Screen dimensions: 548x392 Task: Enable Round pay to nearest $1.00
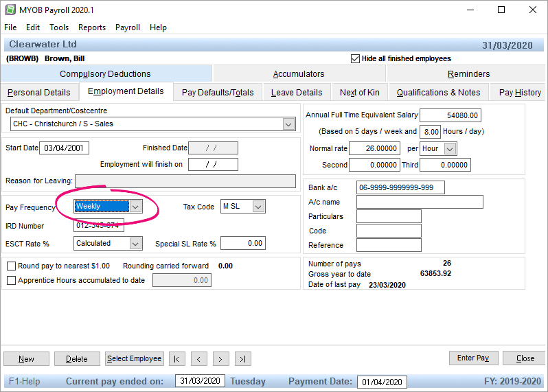click(x=11, y=266)
